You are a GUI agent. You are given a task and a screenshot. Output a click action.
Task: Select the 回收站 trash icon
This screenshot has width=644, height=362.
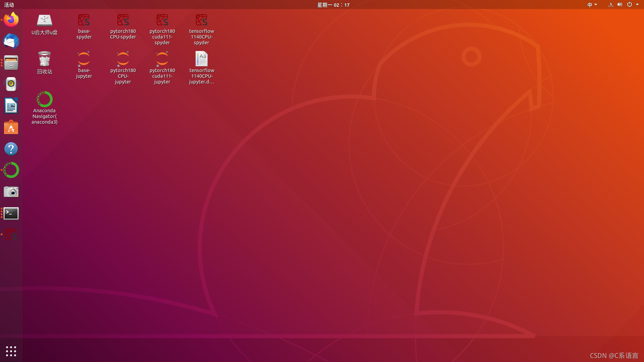point(44,63)
